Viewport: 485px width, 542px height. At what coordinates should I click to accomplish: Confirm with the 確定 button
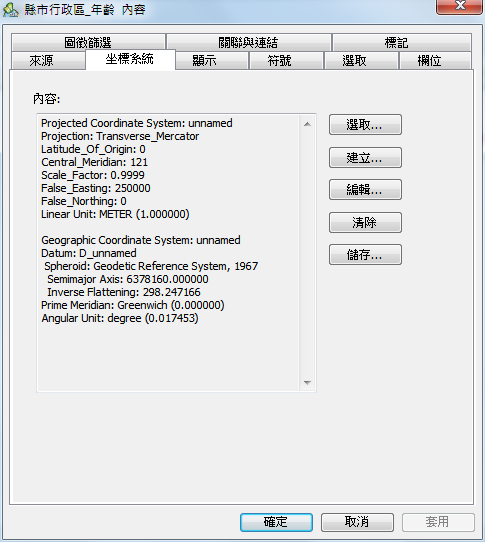pyautogui.click(x=276, y=522)
